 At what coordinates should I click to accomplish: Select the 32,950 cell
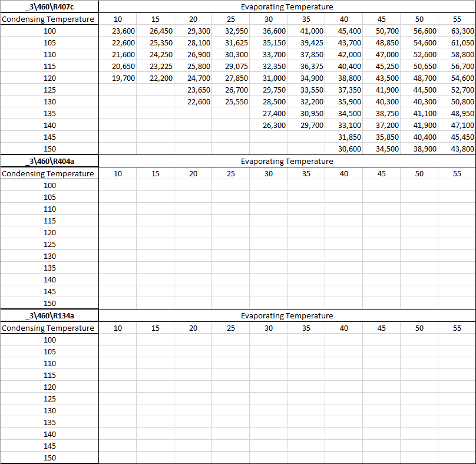tap(230, 31)
